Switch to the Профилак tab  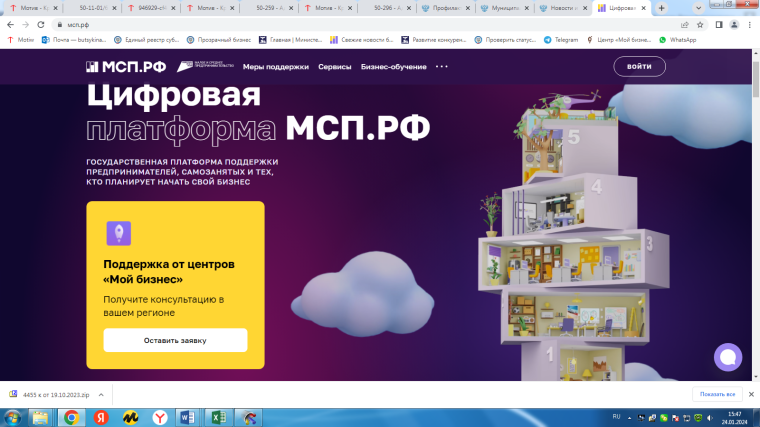tap(446, 8)
